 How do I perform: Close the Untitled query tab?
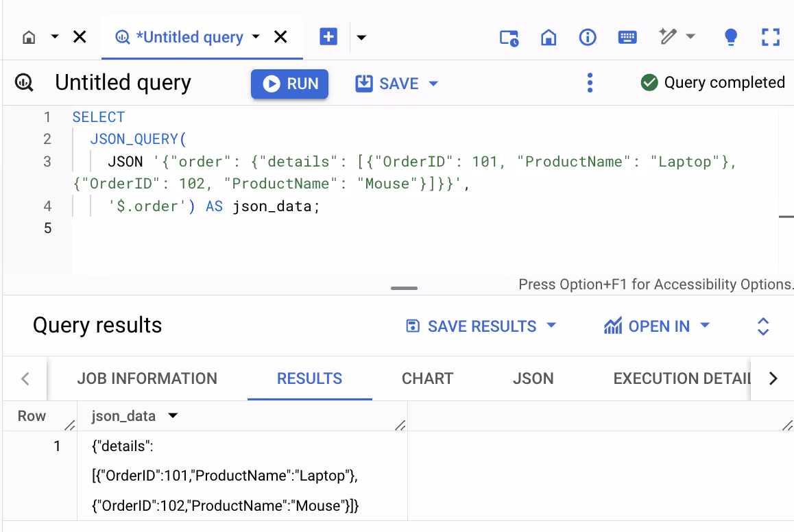click(x=280, y=36)
